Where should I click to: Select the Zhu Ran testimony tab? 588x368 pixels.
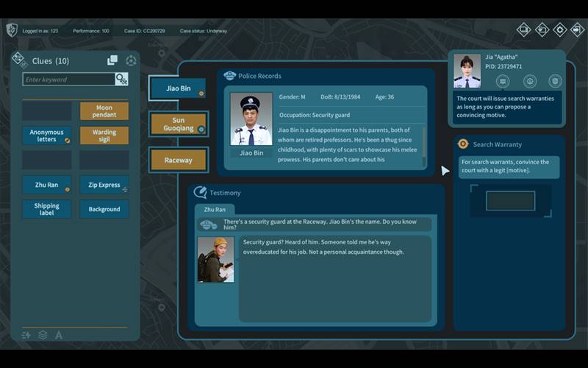coord(215,210)
